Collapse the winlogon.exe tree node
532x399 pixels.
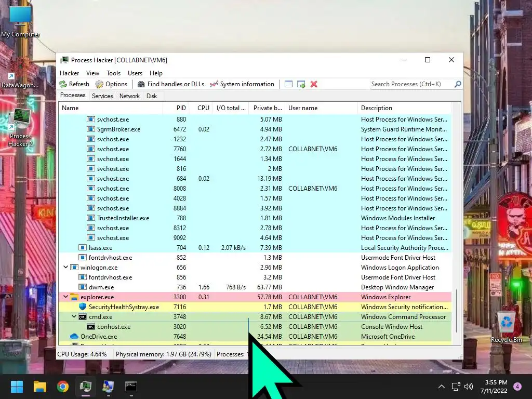(x=65, y=268)
